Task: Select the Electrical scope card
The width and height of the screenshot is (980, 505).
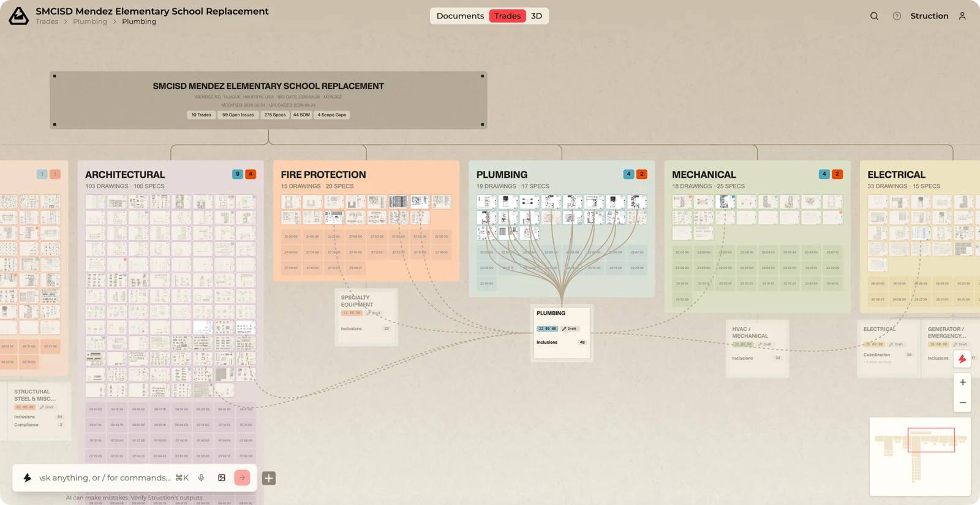Action: (888, 348)
